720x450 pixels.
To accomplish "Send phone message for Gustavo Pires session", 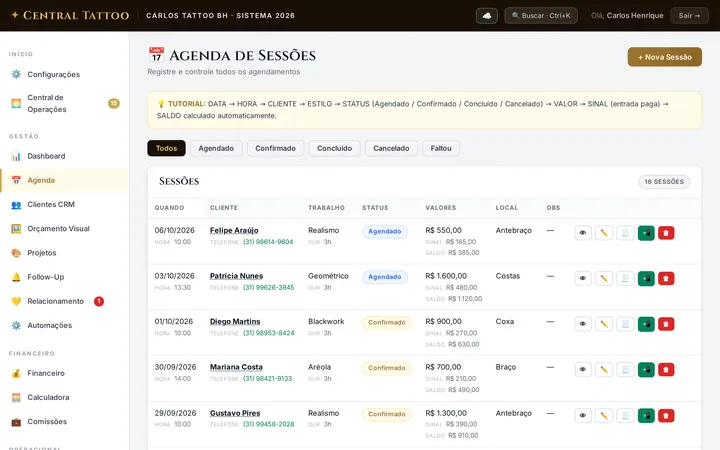I will (646, 416).
